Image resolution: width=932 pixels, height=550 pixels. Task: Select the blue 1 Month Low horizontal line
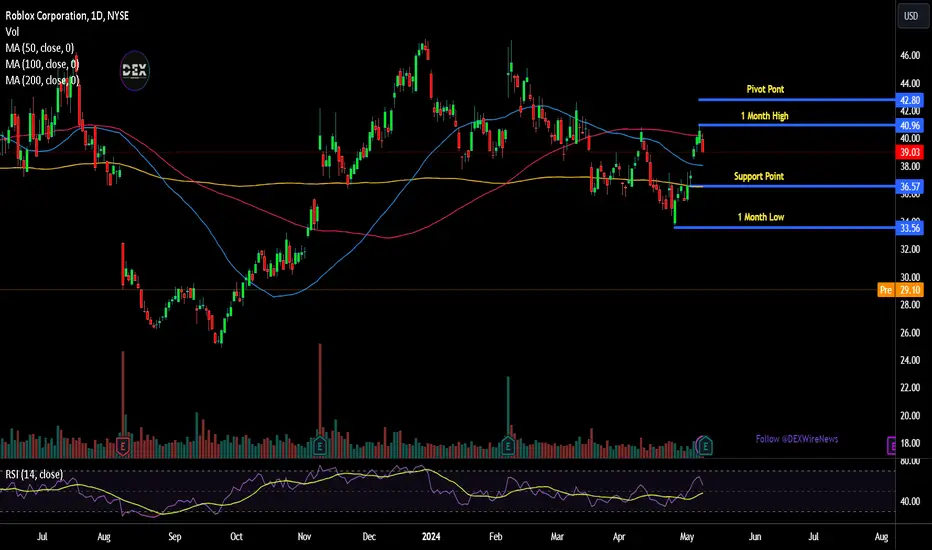[785, 228]
